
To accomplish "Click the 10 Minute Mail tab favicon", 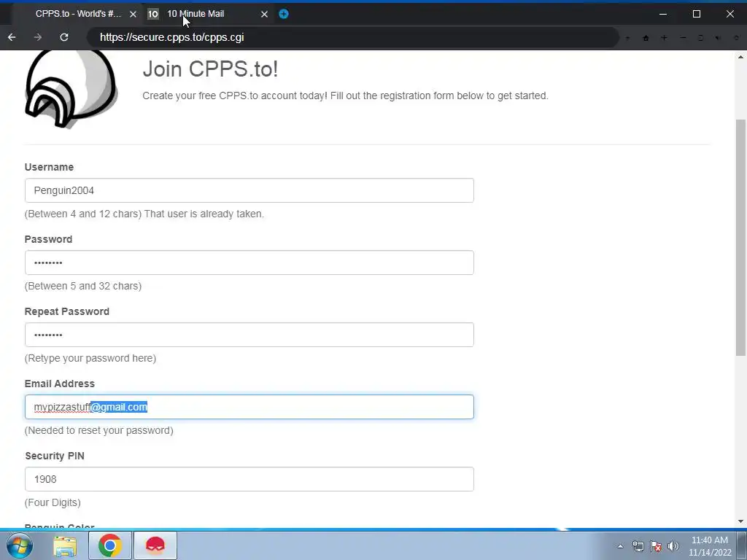I will (x=152, y=14).
